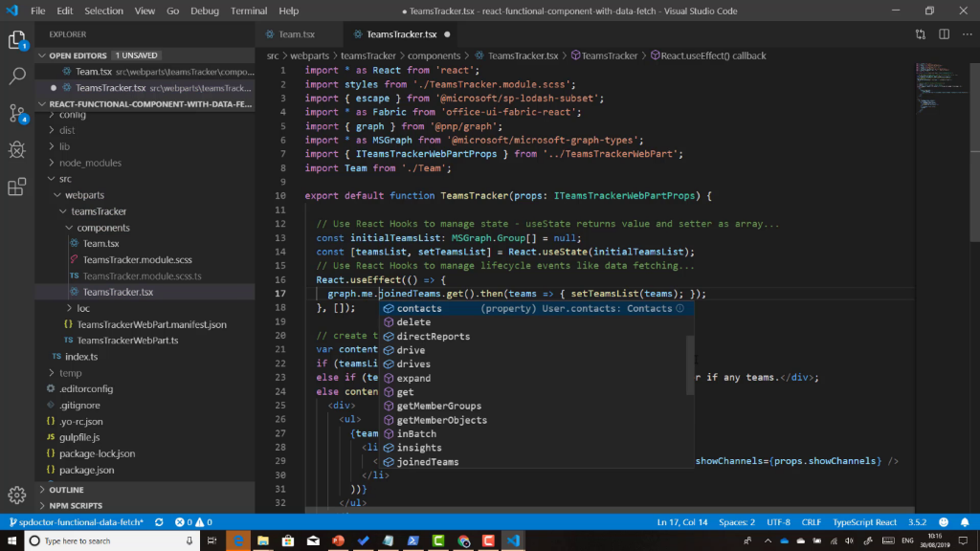Show more info for contacts suggestion
Screen dimensions: 980x551
coord(680,308)
